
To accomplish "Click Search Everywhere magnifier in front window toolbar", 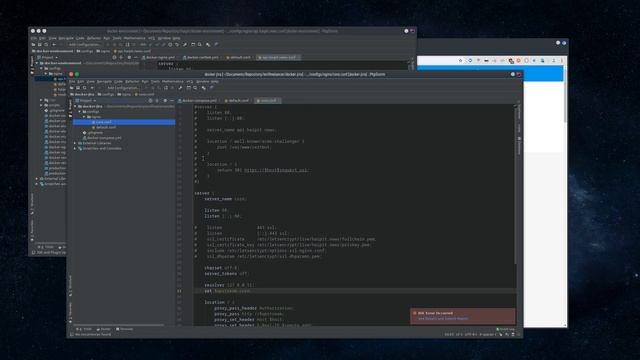I will pyautogui.click(x=196, y=88).
